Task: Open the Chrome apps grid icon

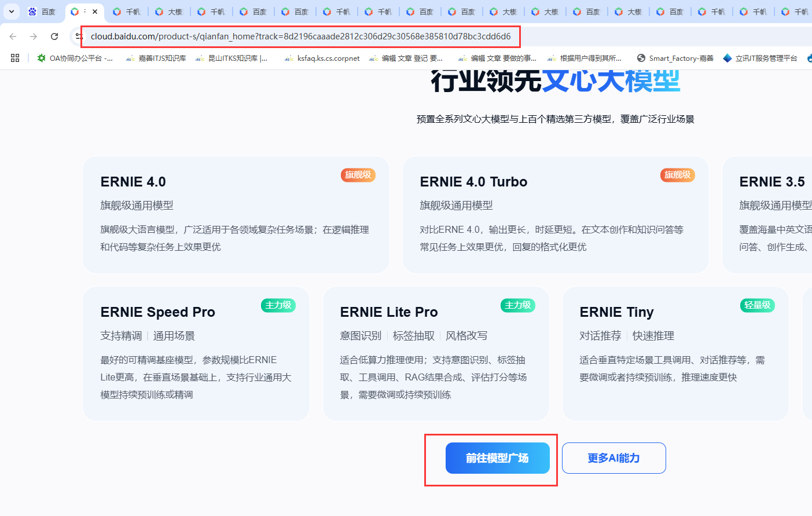Action: click(15, 58)
